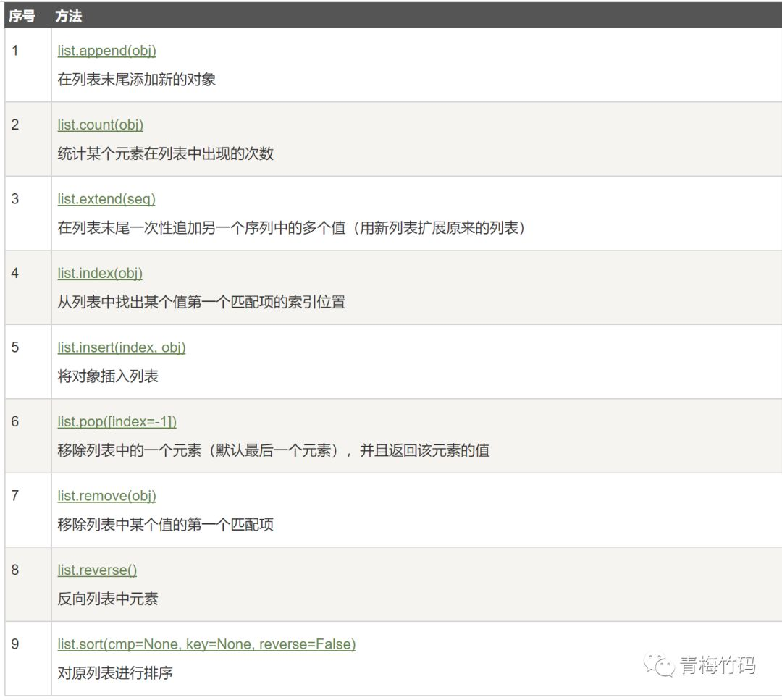Open the list.insert(index, obj) link
Image resolution: width=782 pixels, height=700 pixels.
click(x=119, y=347)
